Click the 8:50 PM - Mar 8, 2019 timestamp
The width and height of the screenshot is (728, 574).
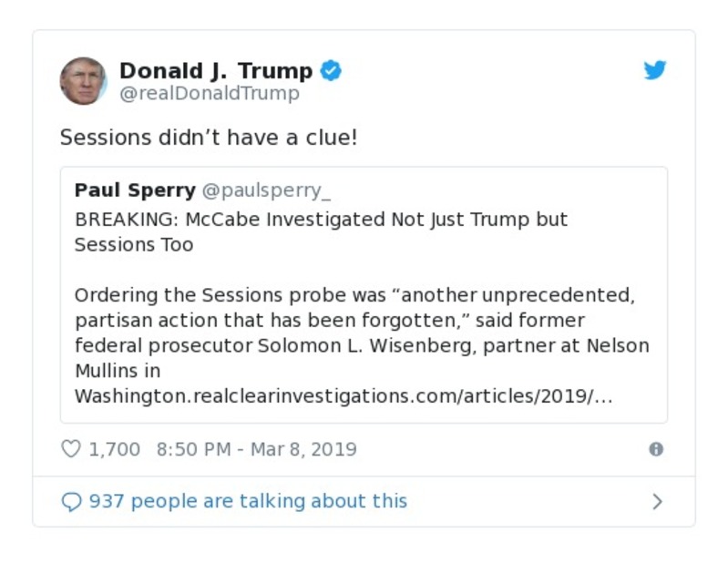coord(256,449)
